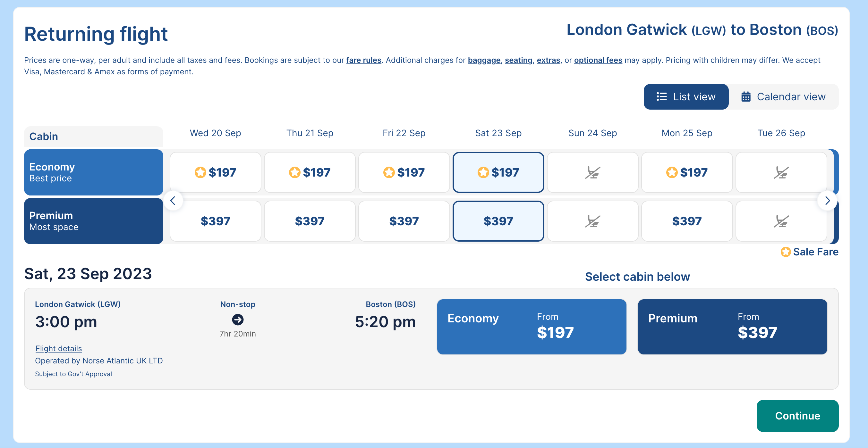The height and width of the screenshot is (448, 868).
Task: Open the fare rules link
Action: pyautogui.click(x=363, y=60)
